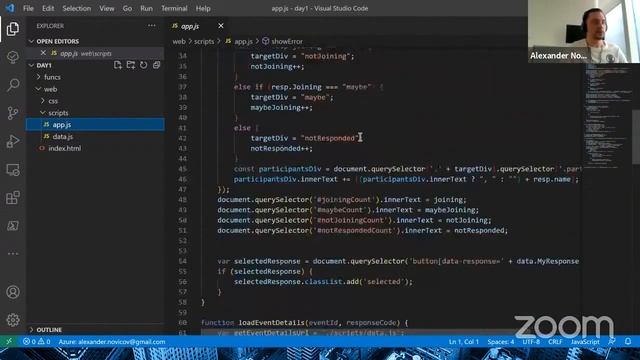Change line endings via CRLF status item
Image resolution: width=640 pixels, height=360 pixels.
555,342
